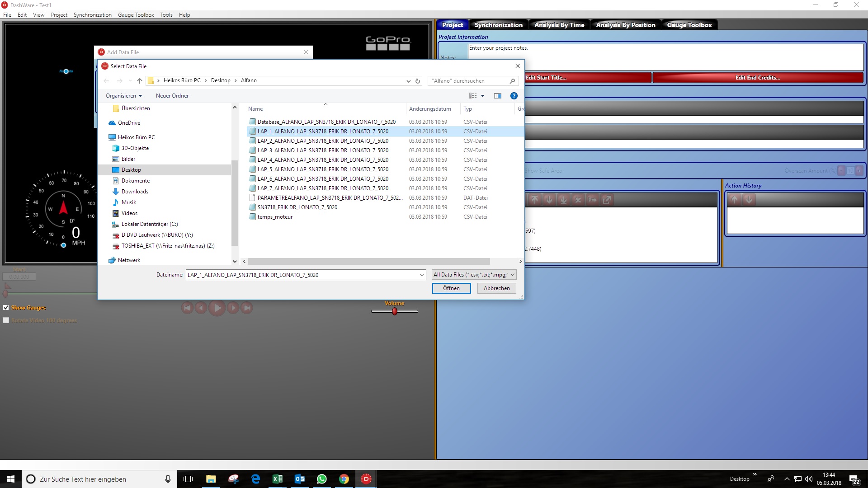Switch to the Analysis By Position tab
868x488 pixels.
pos(626,25)
